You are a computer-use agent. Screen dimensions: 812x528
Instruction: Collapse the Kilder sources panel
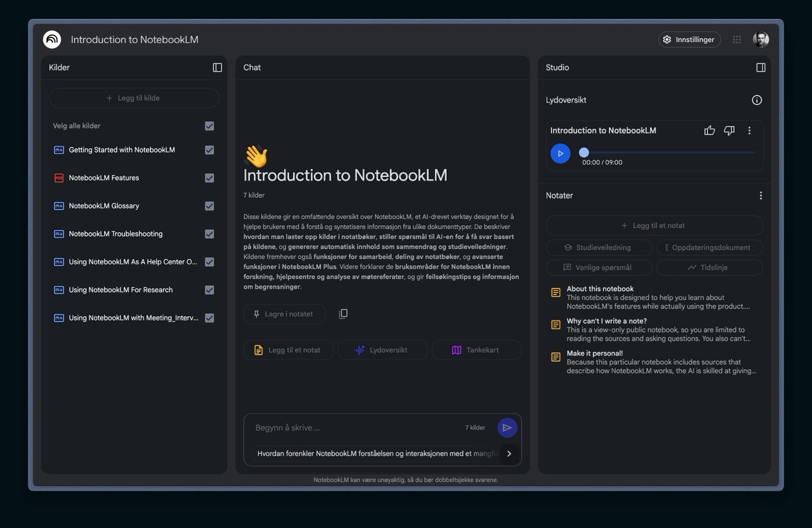(217, 68)
